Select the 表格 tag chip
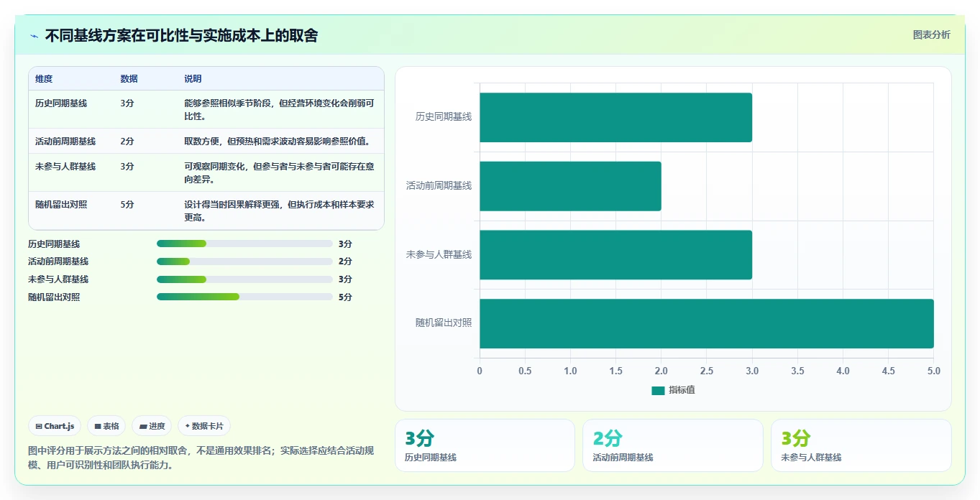The image size is (980, 500). (106, 426)
